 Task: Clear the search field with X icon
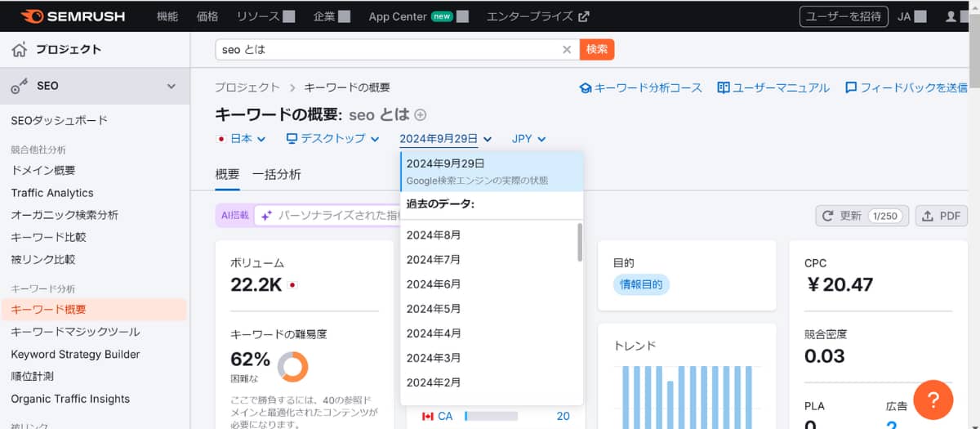click(567, 50)
